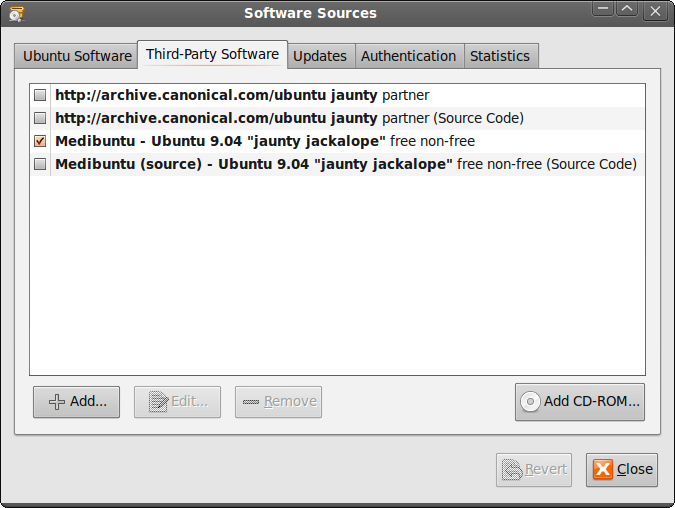The image size is (675, 508).
Task: Enable the canonical partner repository checkbox
Action: [x=40, y=95]
